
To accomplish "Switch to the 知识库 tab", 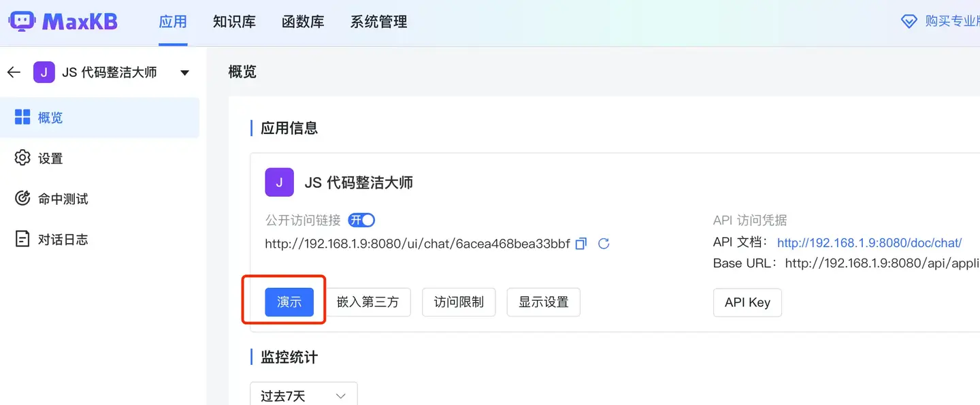I will pyautogui.click(x=235, y=21).
